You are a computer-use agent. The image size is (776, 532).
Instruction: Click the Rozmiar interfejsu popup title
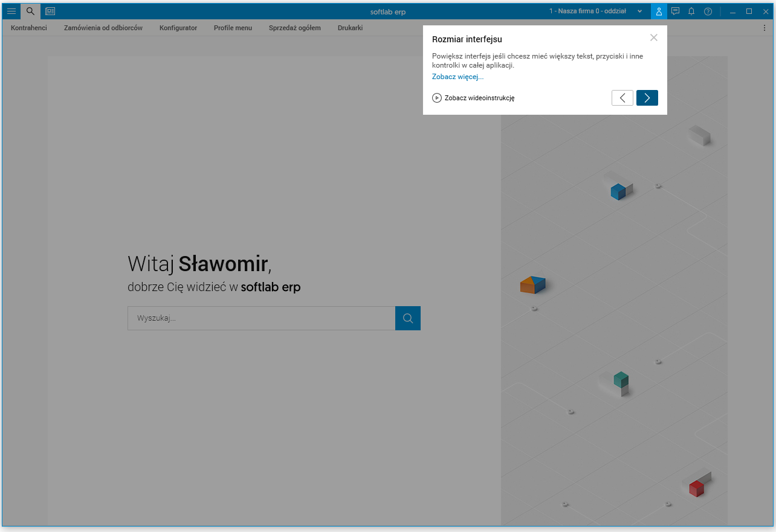pyautogui.click(x=467, y=39)
